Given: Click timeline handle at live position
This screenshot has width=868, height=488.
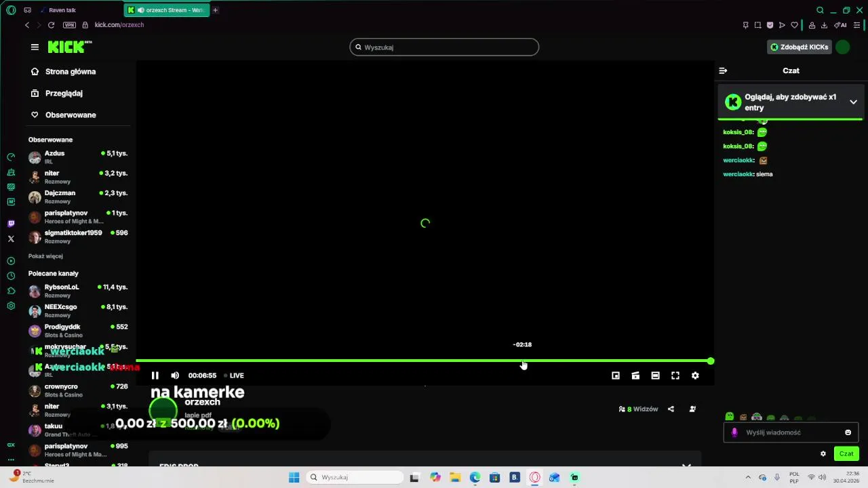Looking at the screenshot, I should point(710,361).
